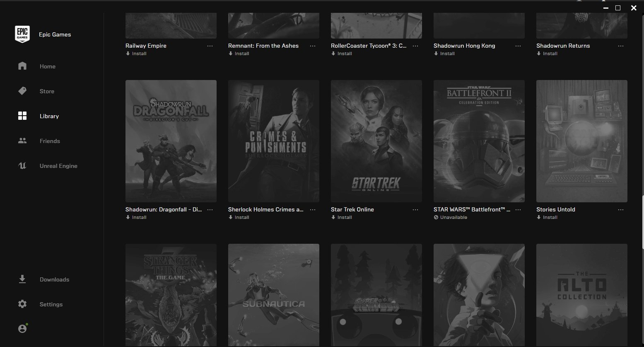Install Remnant: From the Ashes

(x=239, y=53)
